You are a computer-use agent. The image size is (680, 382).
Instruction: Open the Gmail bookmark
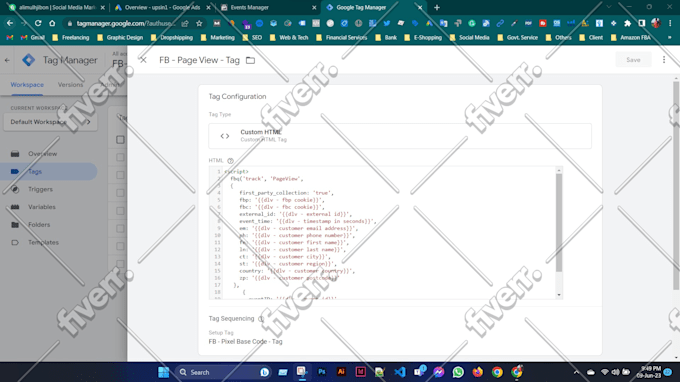point(33,38)
